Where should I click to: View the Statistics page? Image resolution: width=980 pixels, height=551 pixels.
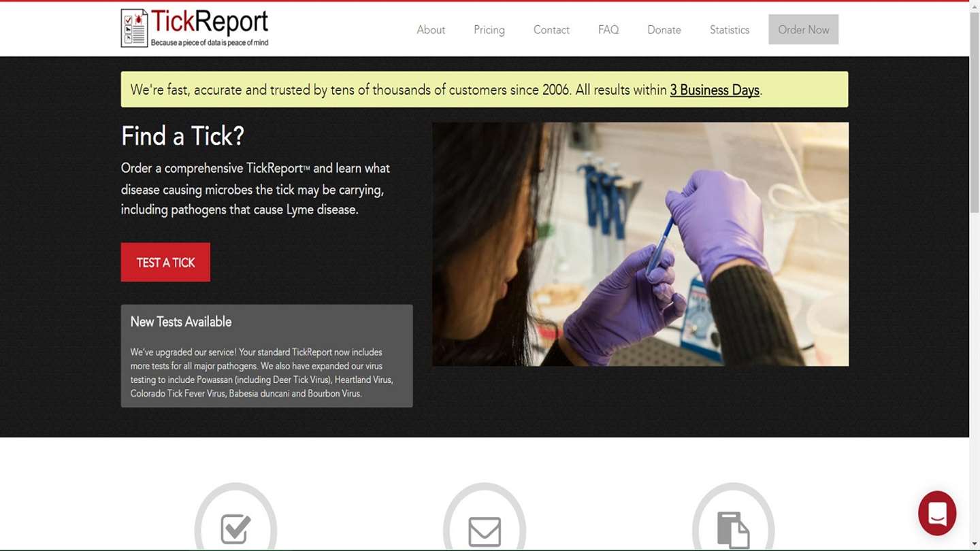730,30
